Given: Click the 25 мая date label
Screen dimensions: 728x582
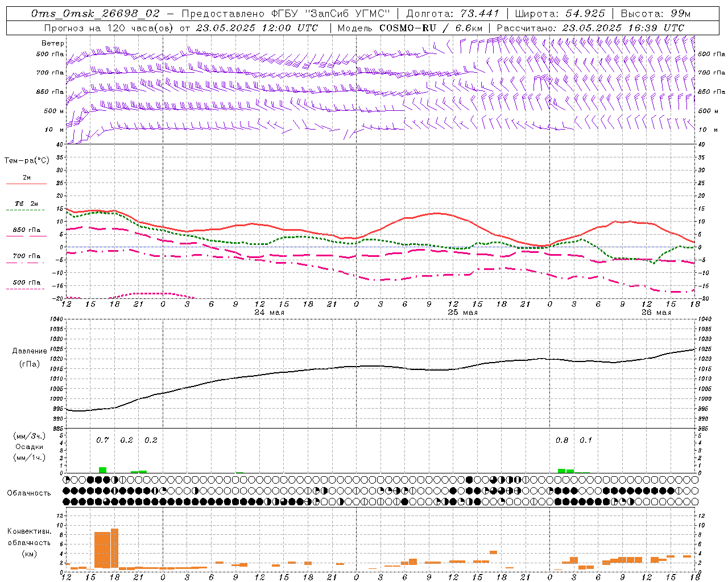Looking at the screenshot, I should coord(463,313).
